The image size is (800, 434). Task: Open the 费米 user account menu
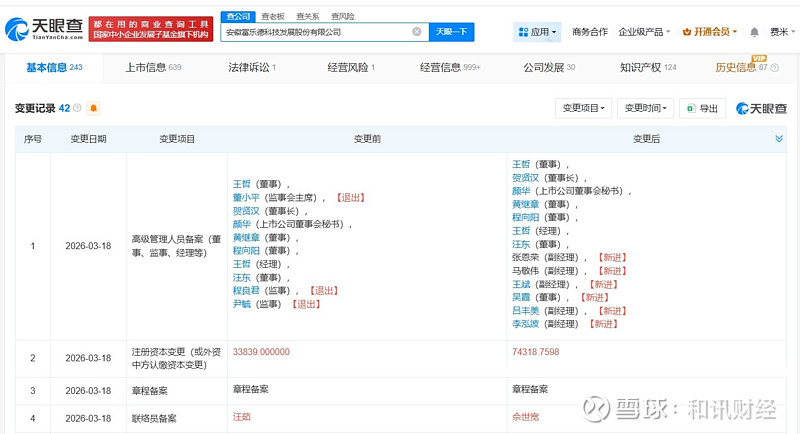click(782, 32)
